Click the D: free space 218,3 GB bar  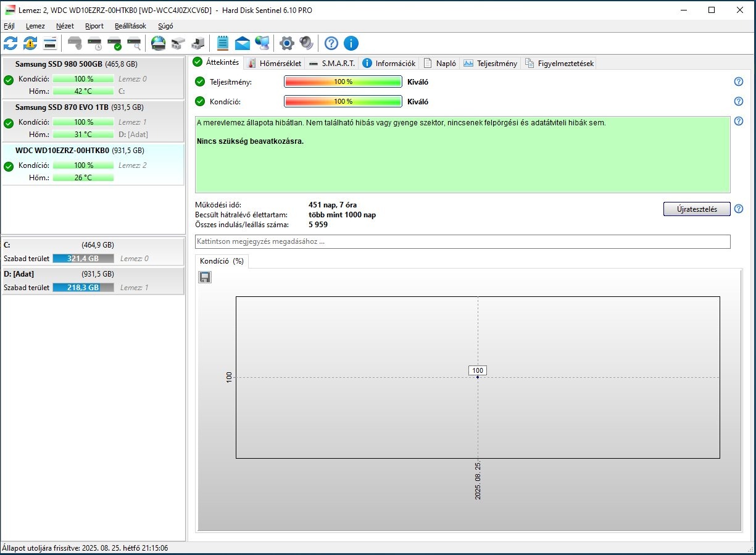(83, 288)
